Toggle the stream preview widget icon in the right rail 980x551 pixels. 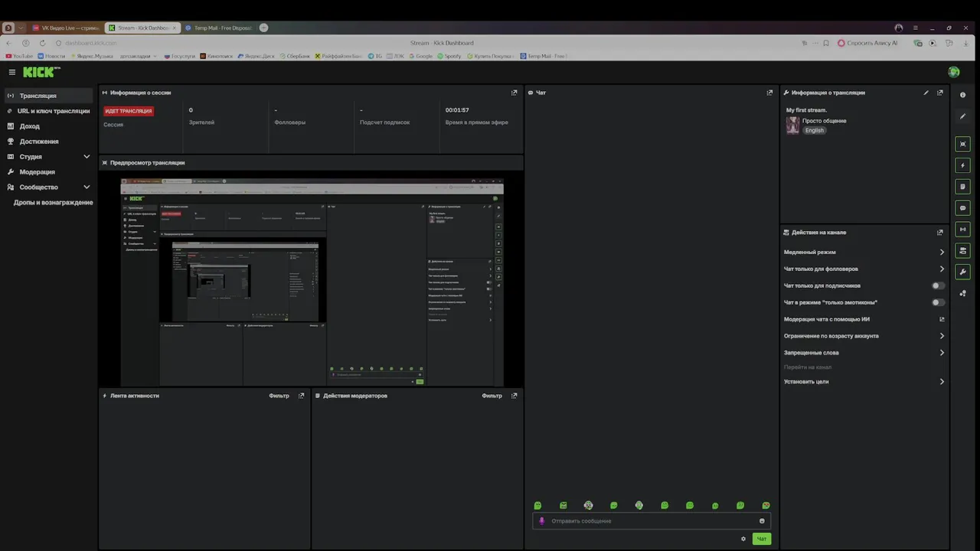(963, 144)
